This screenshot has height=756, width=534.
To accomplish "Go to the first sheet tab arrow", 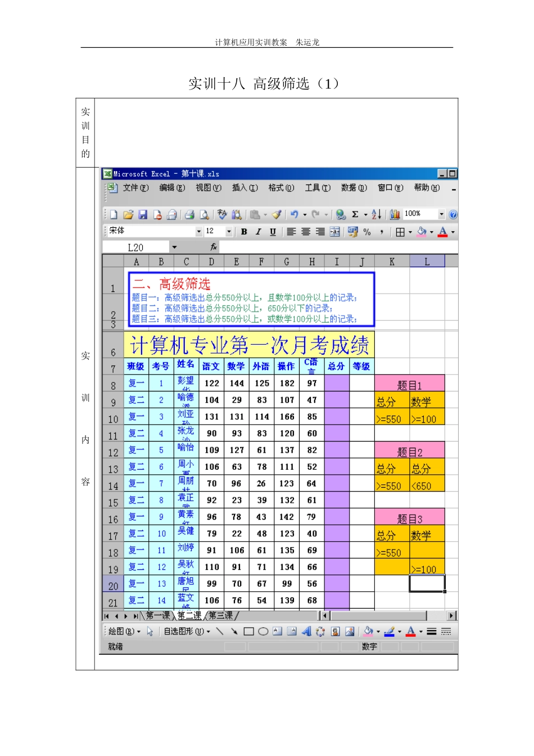I will coord(106,616).
